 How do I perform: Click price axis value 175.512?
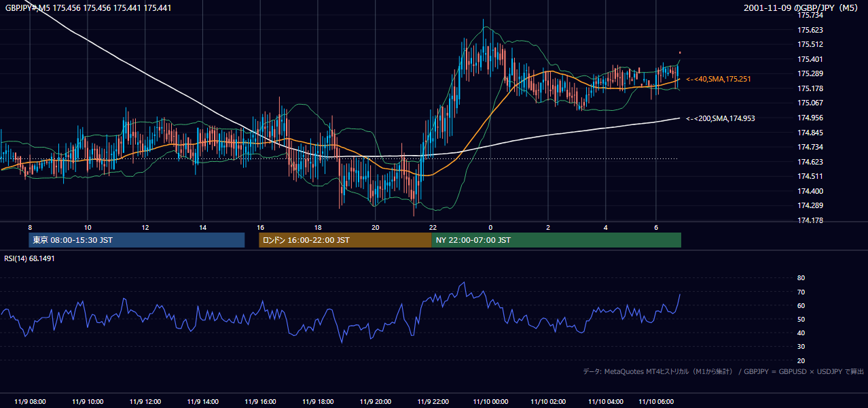(810, 45)
